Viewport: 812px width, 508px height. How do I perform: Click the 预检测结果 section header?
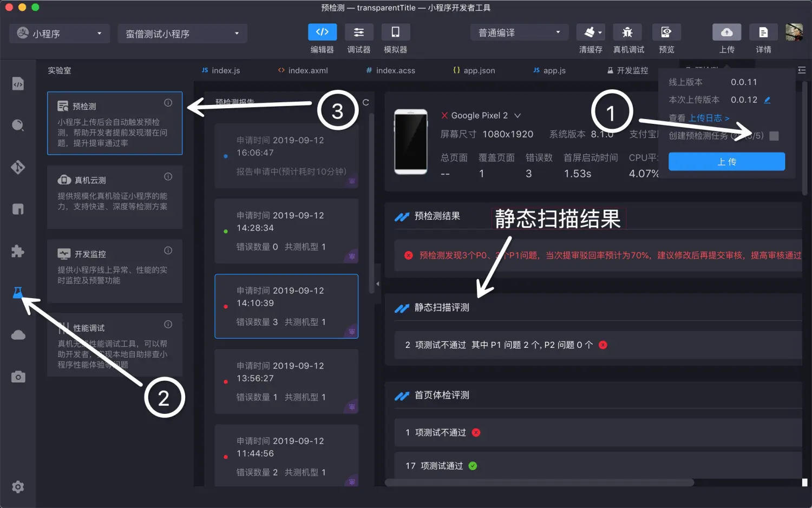(437, 216)
